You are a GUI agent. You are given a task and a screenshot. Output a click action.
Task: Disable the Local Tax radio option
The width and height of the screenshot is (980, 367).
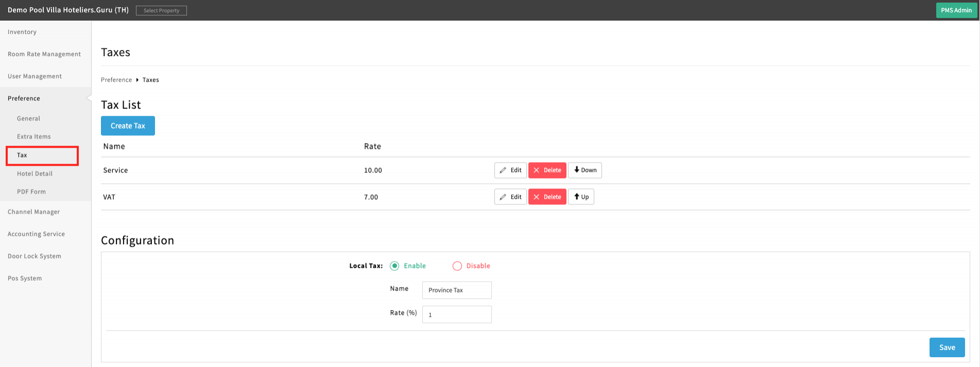457,266
